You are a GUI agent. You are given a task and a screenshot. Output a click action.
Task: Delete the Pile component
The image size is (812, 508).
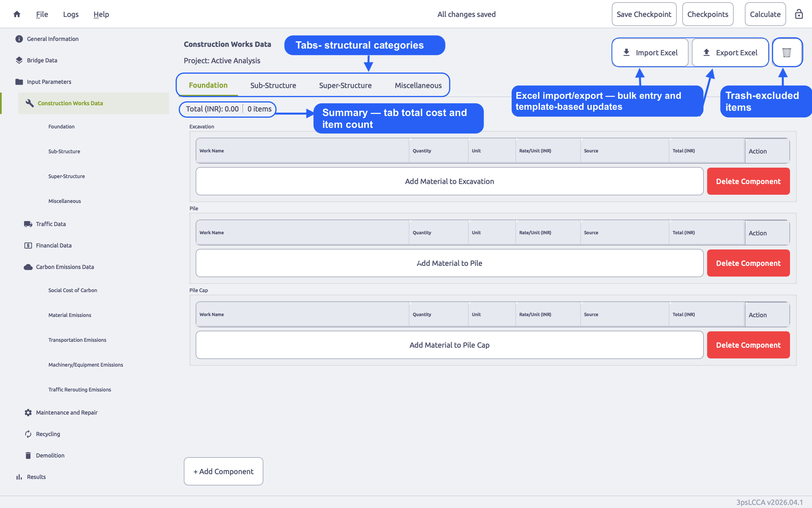coord(748,263)
